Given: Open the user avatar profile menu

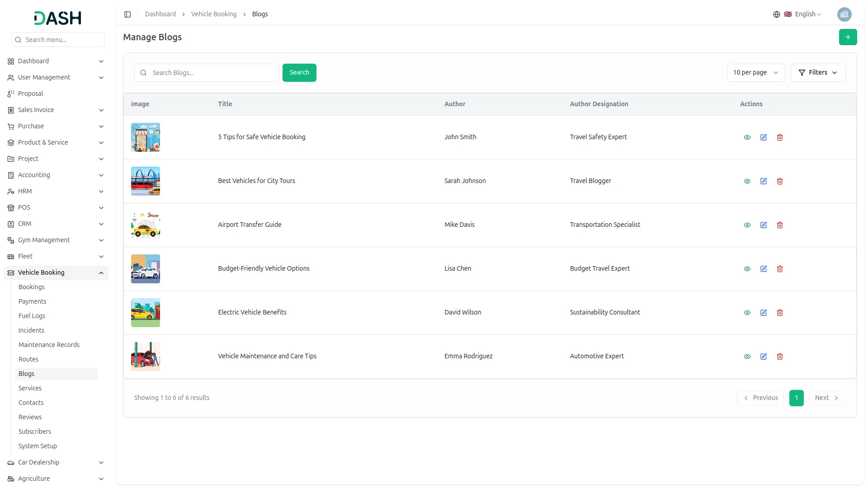Looking at the screenshot, I should [844, 14].
